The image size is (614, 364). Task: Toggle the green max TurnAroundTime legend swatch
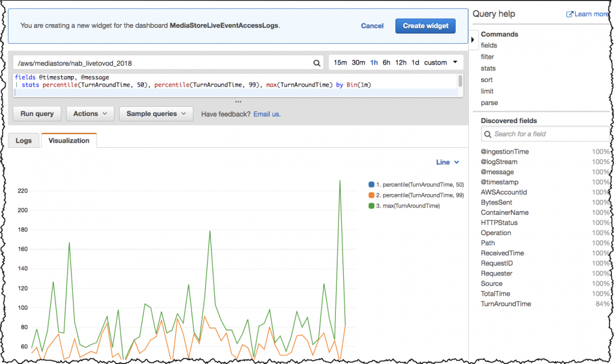pos(371,206)
